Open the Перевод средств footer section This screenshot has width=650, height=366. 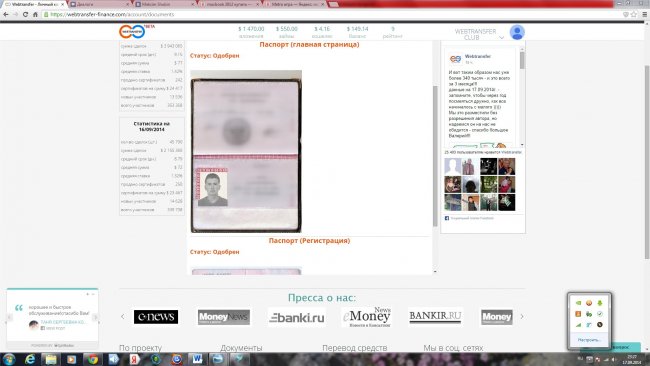click(x=354, y=348)
